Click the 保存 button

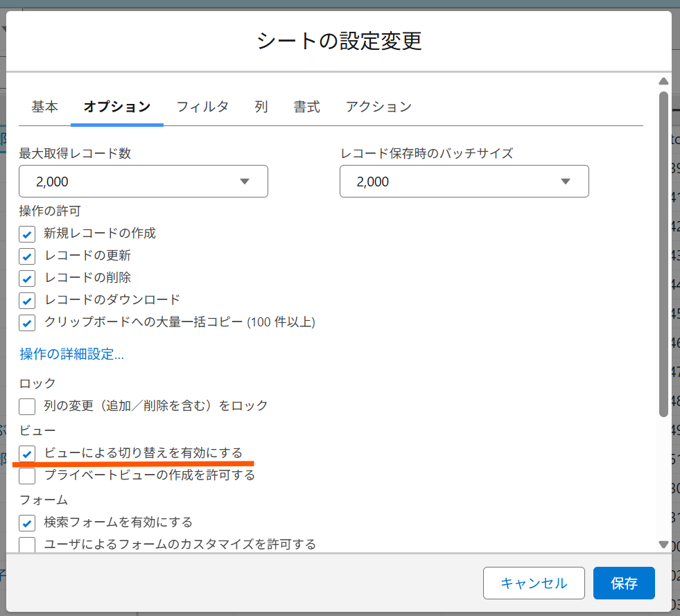624,583
